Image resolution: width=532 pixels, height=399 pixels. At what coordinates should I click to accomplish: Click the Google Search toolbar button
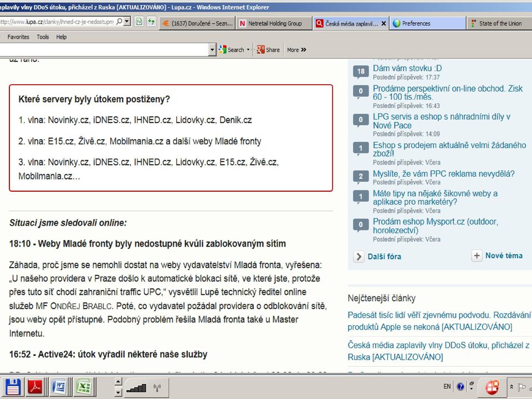(x=232, y=50)
